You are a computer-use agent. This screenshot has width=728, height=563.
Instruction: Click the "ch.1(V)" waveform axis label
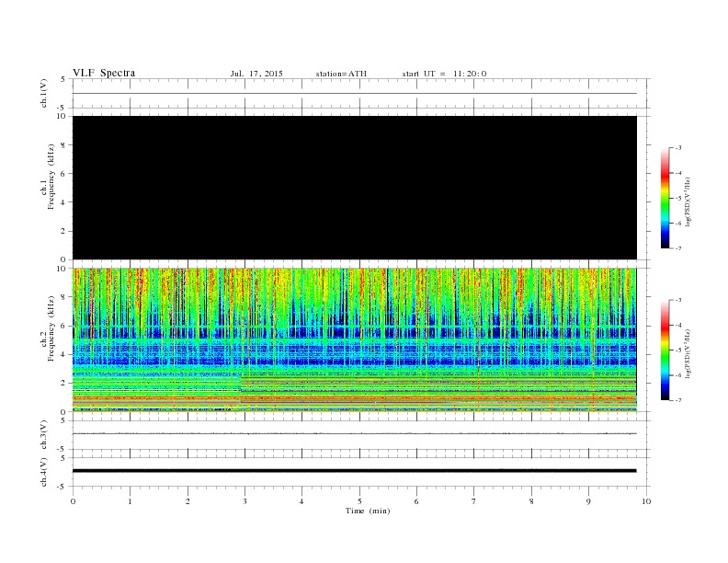(43, 93)
